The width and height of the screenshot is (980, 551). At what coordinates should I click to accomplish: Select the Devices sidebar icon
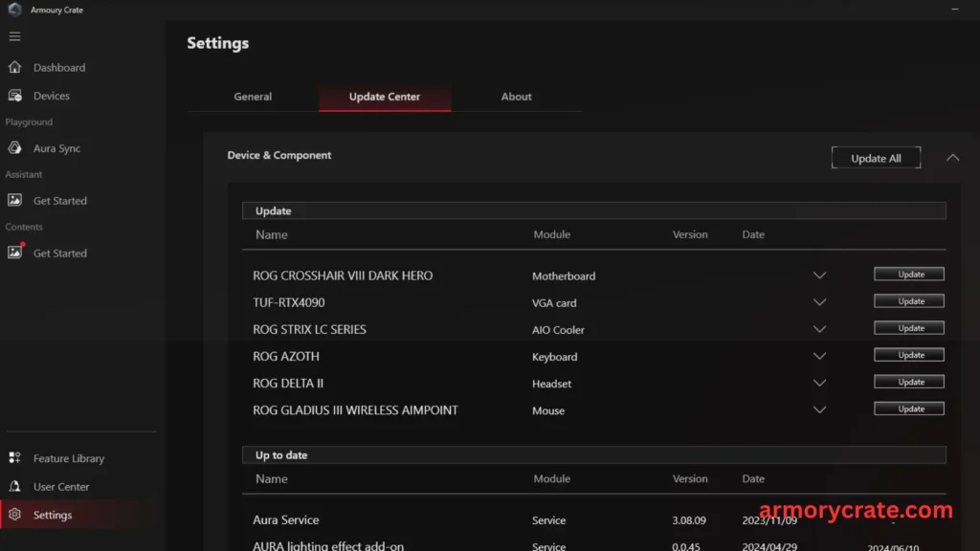click(51, 95)
